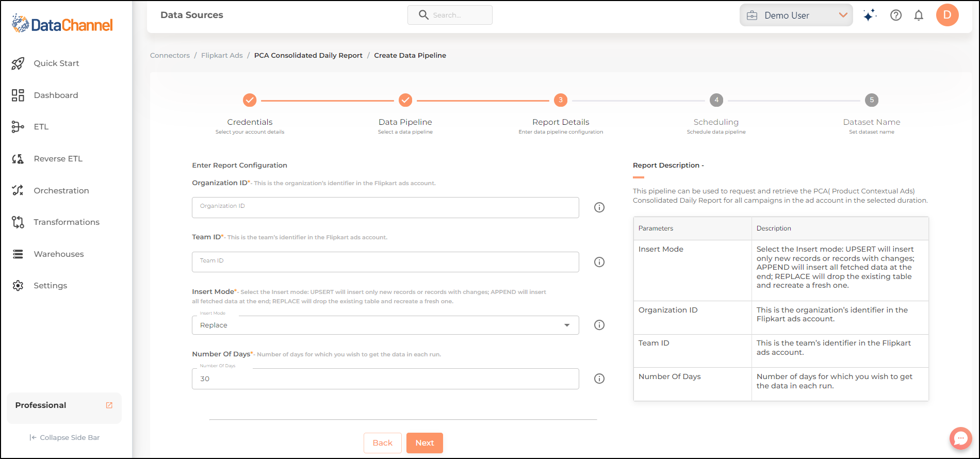Open the help question mark icon
The image size is (980, 459).
point(896,15)
